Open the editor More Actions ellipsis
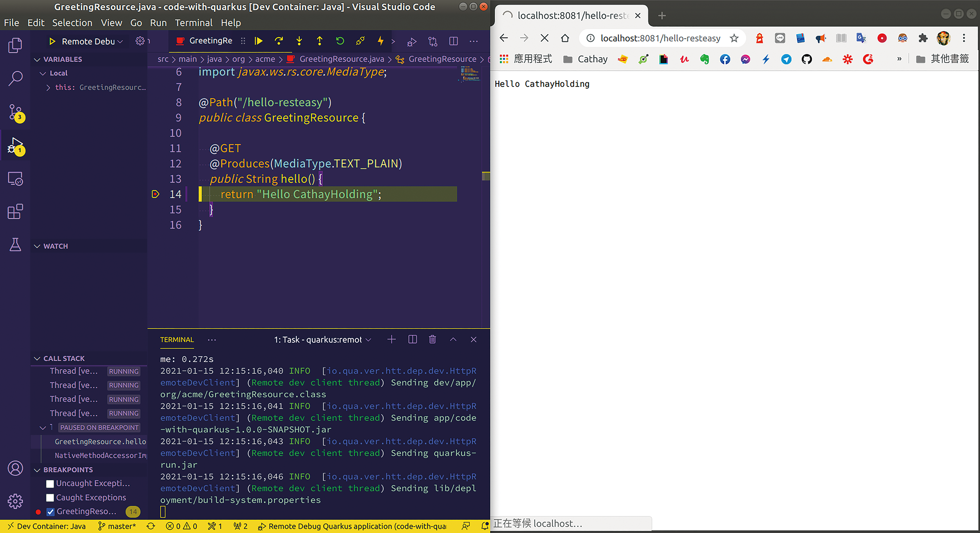The width and height of the screenshot is (980, 533). click(x=474, y=41)
